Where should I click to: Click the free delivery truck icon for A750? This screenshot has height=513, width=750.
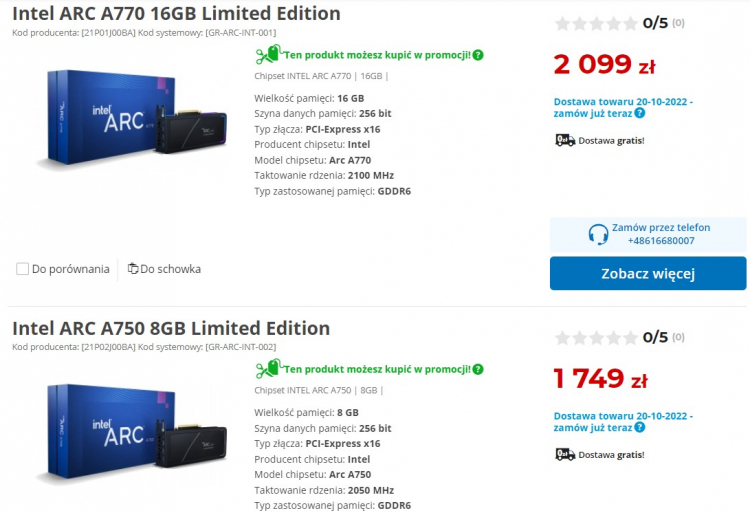pos(565,454)
